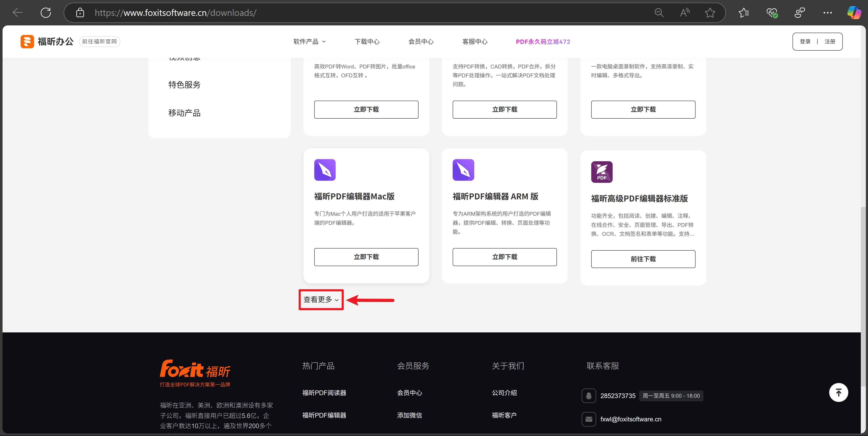This screenshot has height=436, width=868.
Task: Click the 福昕办公 logo icon
Action: pyautogui.click(x=27, y=41)
